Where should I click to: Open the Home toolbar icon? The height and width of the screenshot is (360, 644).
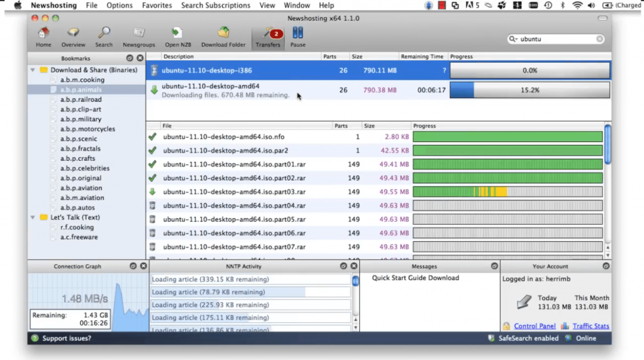tap(43, 33)
